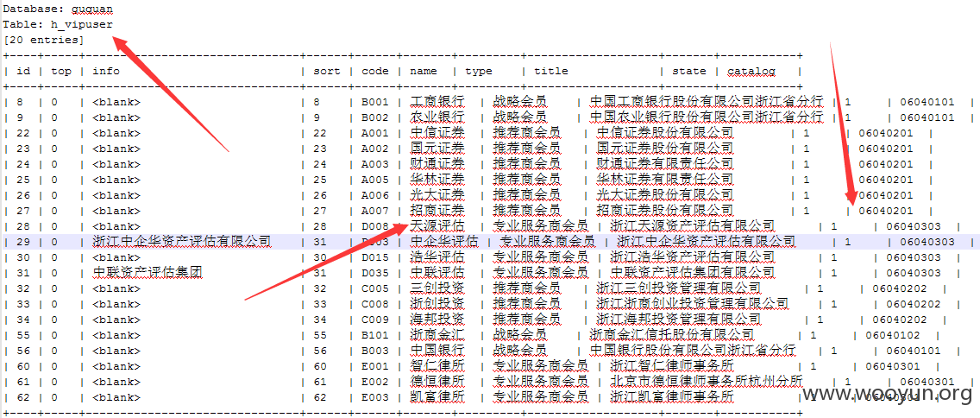Viewport: 980px width, 418px height.
Task: Click the name '凯富律所'
Action: click(437, 396)
